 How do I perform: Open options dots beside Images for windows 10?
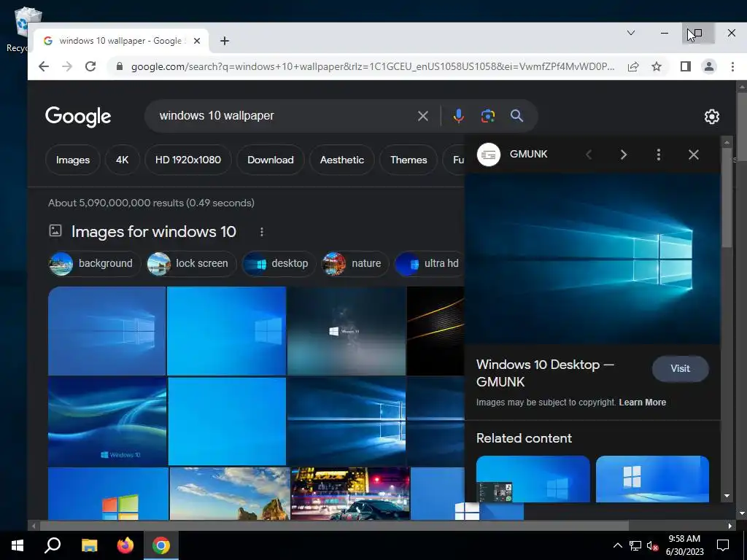[x=262, y=232]
